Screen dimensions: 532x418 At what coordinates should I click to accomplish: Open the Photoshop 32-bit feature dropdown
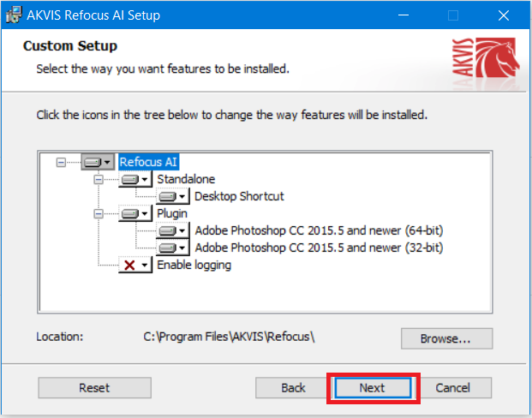[x=172, y=248]
